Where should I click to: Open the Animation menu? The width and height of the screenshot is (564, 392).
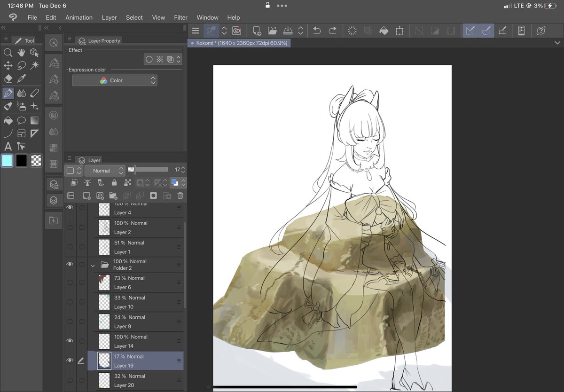click(x=79, y=17)
